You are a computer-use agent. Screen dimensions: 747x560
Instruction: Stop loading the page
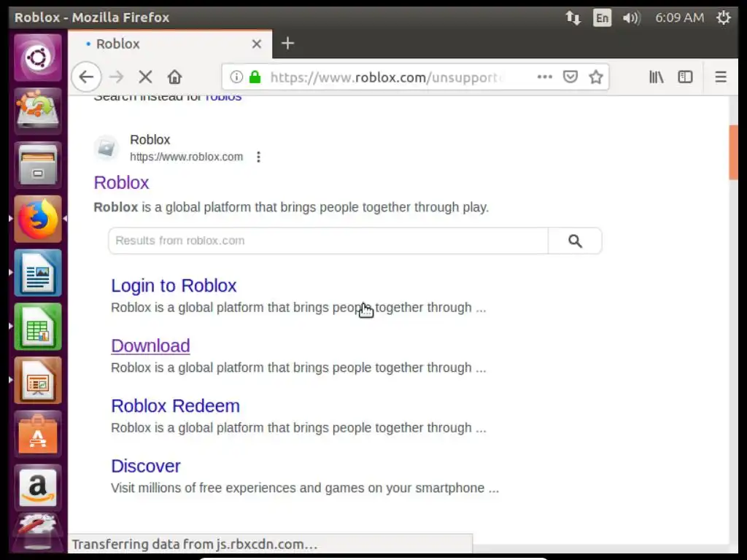pyautogui.click(x=145, y=77)
